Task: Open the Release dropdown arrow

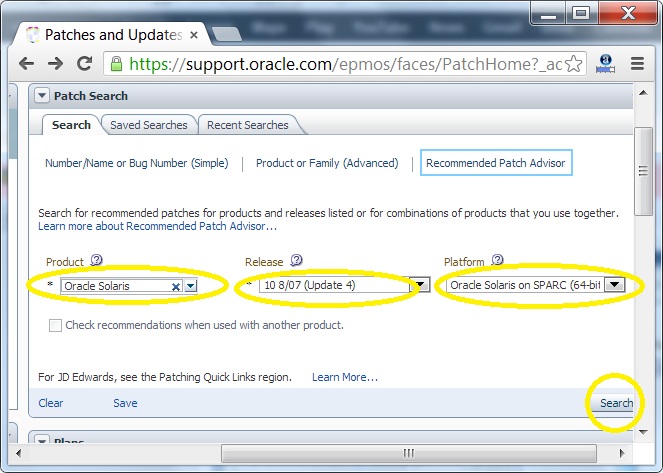Action: (x=420, y=285)
